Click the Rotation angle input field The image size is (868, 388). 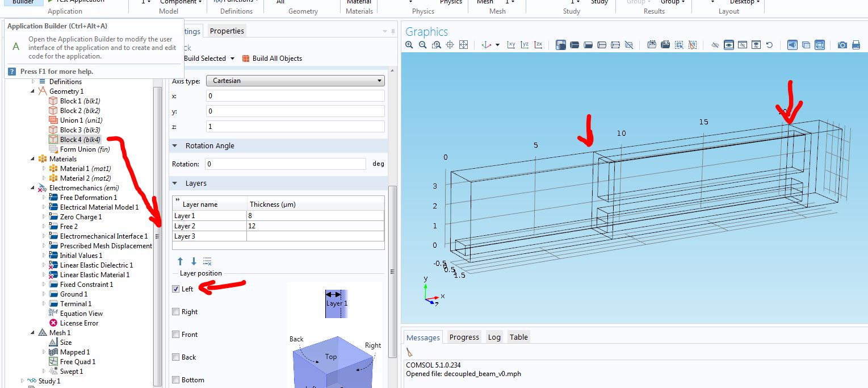pos(286,164)
